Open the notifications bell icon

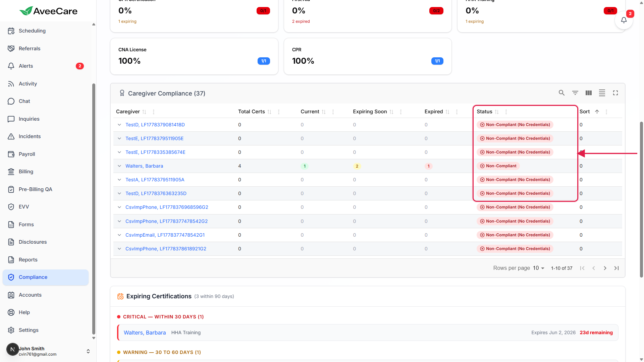click(624, 20)
